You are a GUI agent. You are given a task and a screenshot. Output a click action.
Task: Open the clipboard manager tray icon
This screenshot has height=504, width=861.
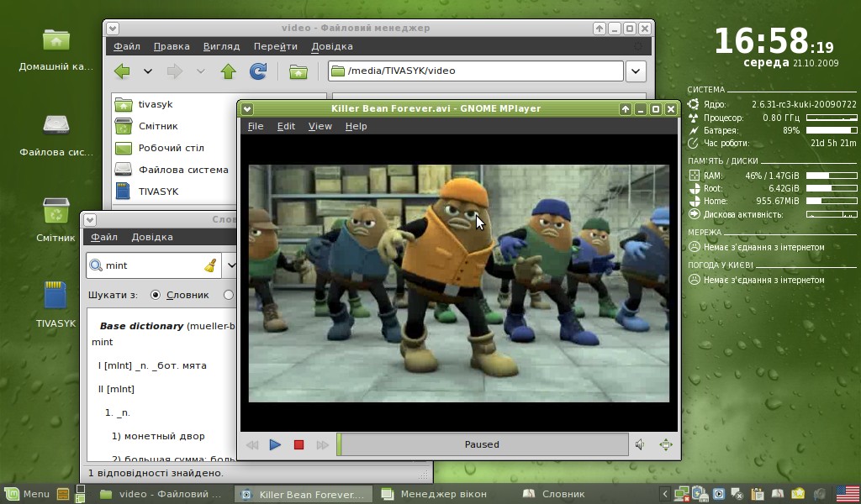(758, 494)
